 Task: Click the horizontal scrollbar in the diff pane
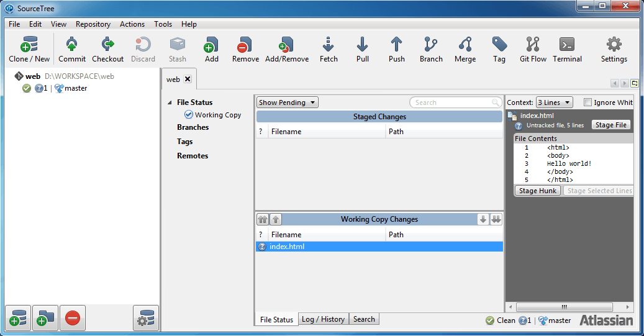564,307
